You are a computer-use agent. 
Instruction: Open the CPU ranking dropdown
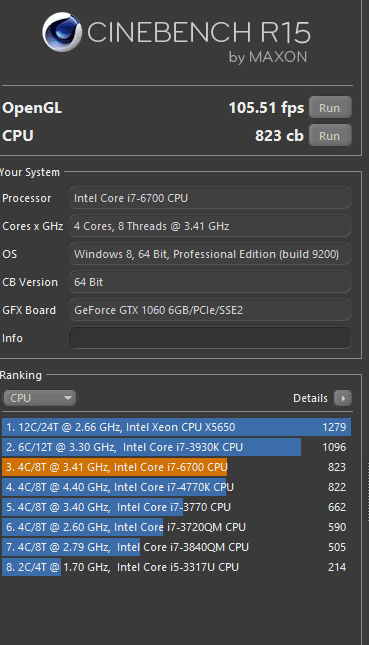[39, 398]
